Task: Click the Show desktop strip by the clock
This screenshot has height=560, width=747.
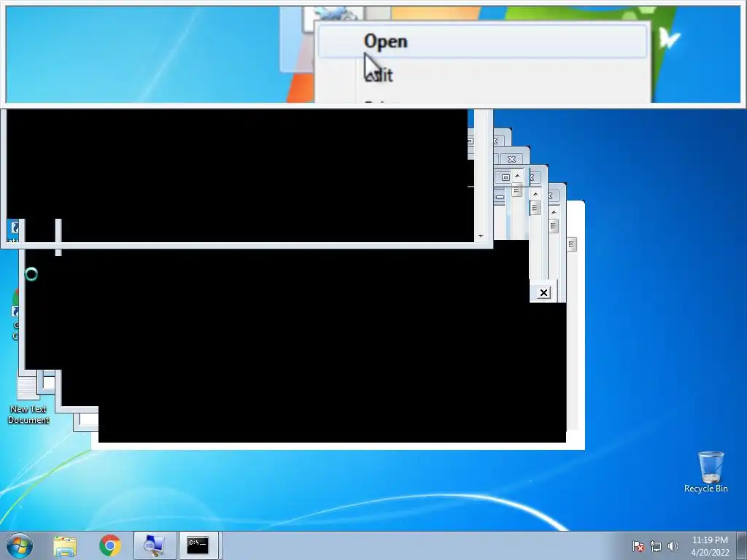Action: tap(742, 545)
